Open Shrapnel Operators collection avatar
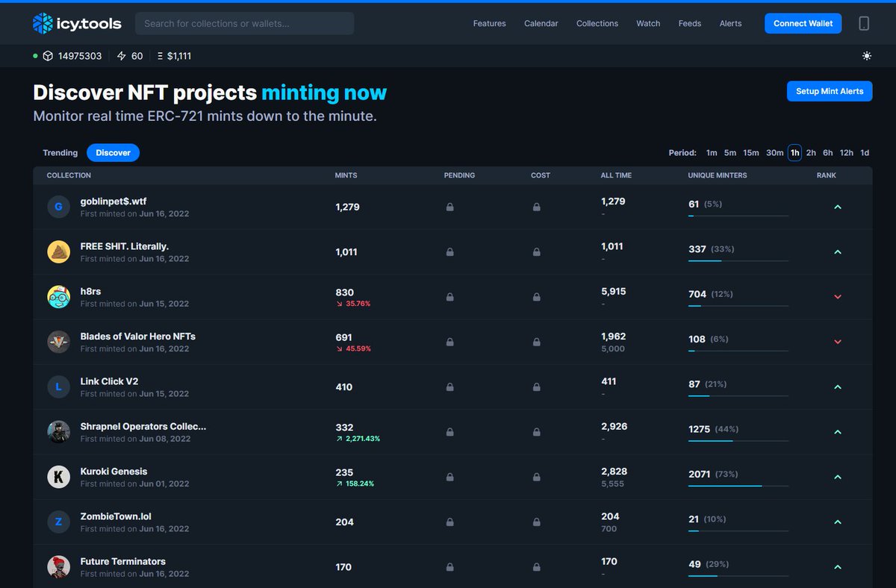The height and width of the screenshot is (588, 896). tap(59, 432)
